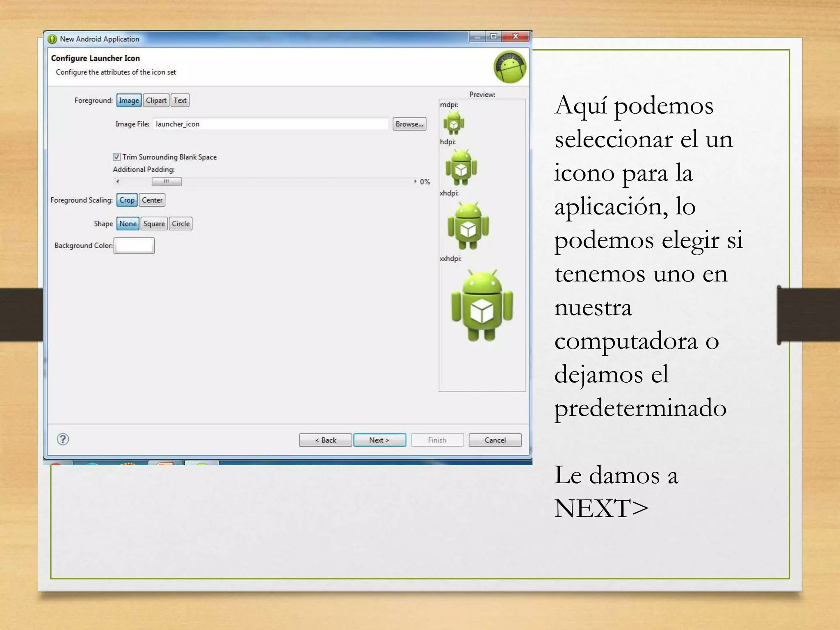Maximize the New Android Application window
840x630 pixels.
click(493, 37)
